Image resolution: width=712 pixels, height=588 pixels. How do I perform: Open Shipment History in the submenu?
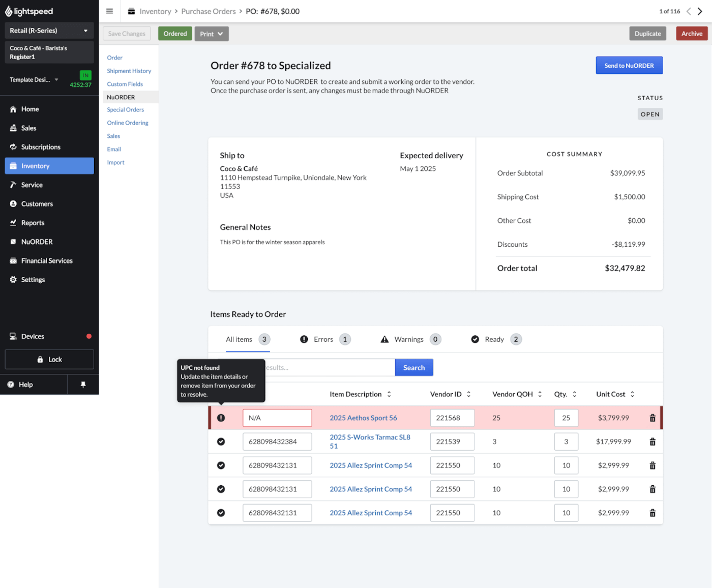point(129,71)
